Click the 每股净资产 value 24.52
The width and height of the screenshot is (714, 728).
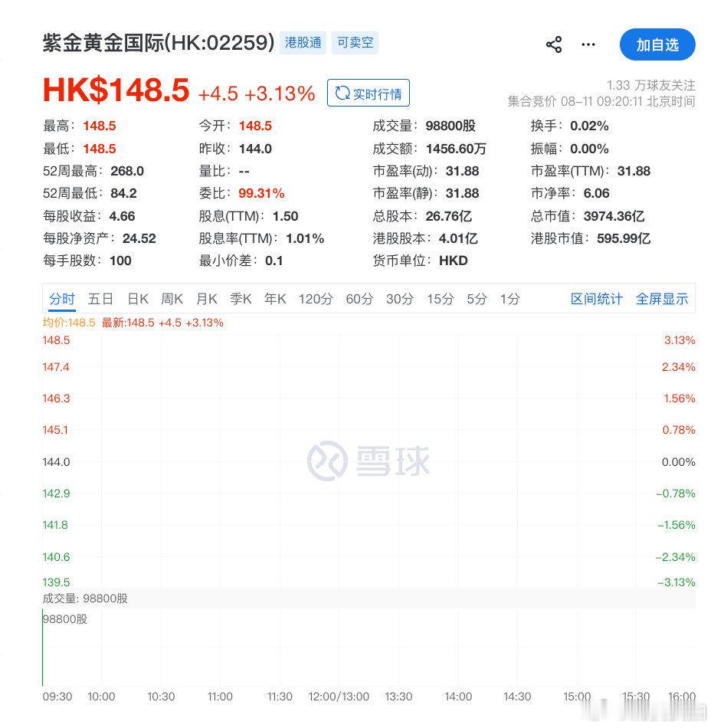[139, 238]
